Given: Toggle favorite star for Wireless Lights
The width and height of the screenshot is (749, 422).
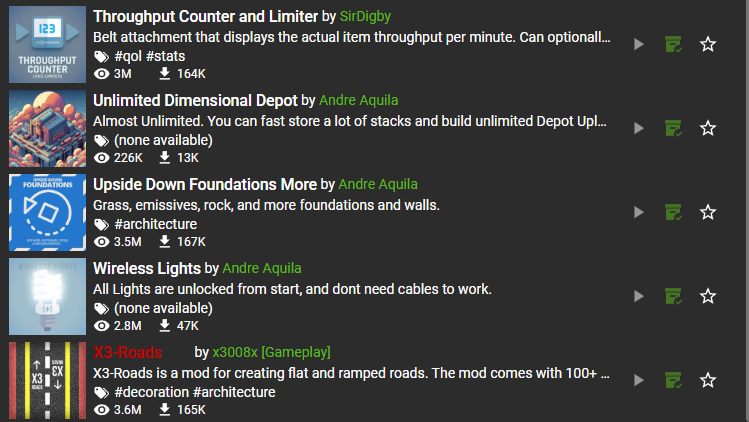Looking at the screenshot, I should coord(707,296).
